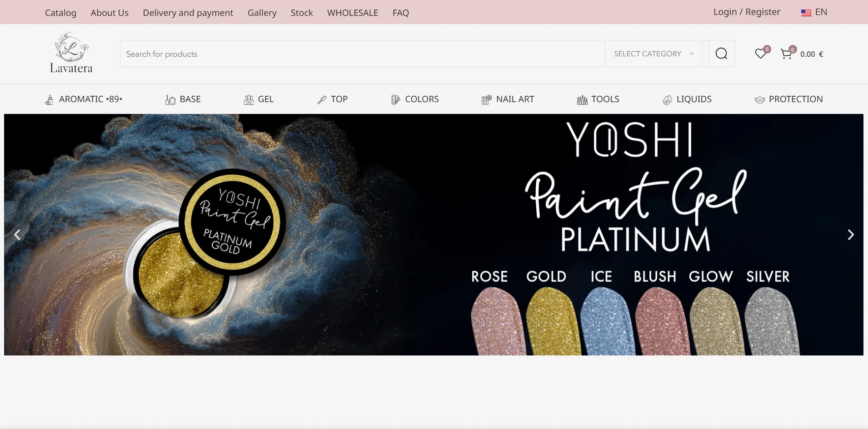Open the About Us page

coord(110,13)
